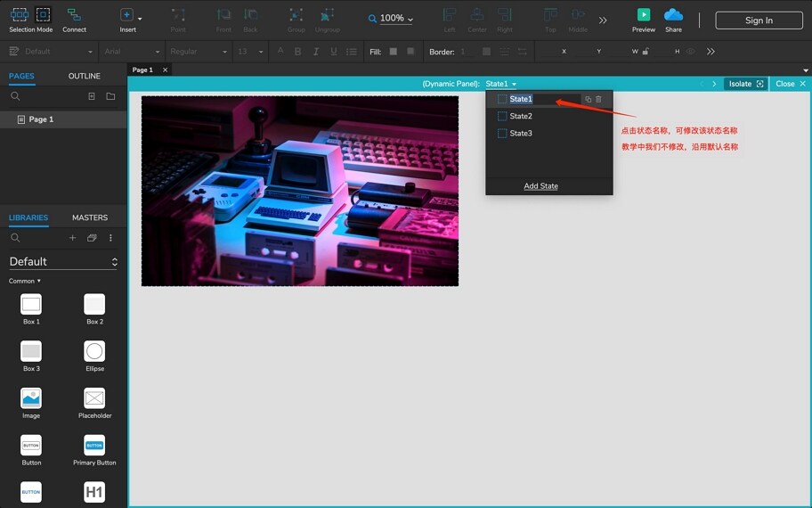Select the Placeholder widget

coord(94,404)
